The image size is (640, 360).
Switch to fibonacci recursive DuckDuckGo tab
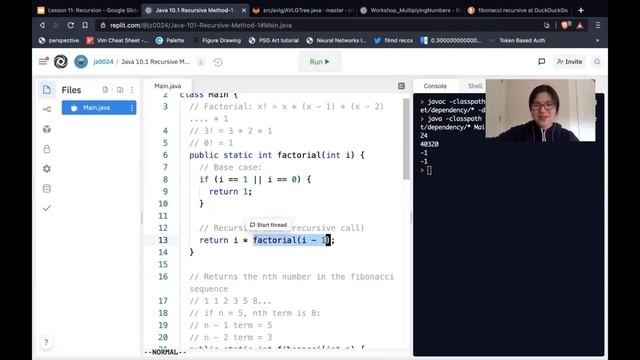pos(518,10)
